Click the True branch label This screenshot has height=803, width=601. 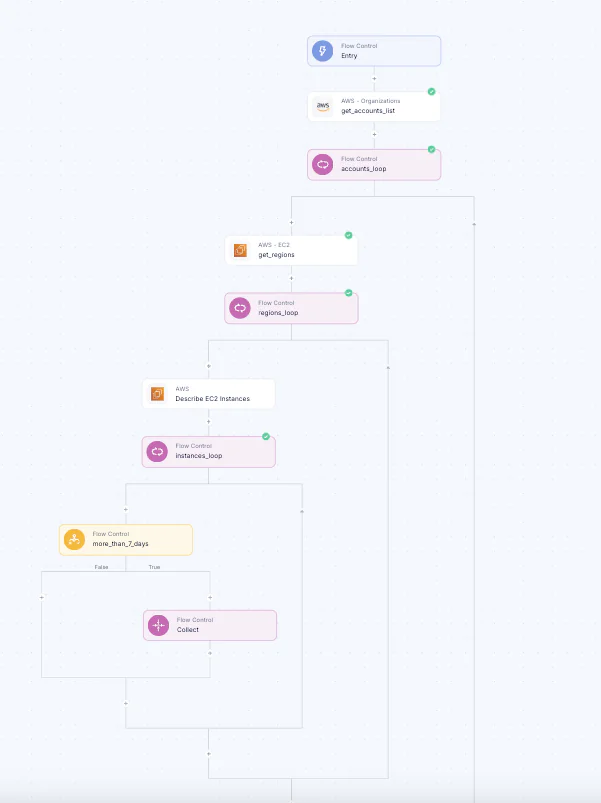tap(154, 567)
